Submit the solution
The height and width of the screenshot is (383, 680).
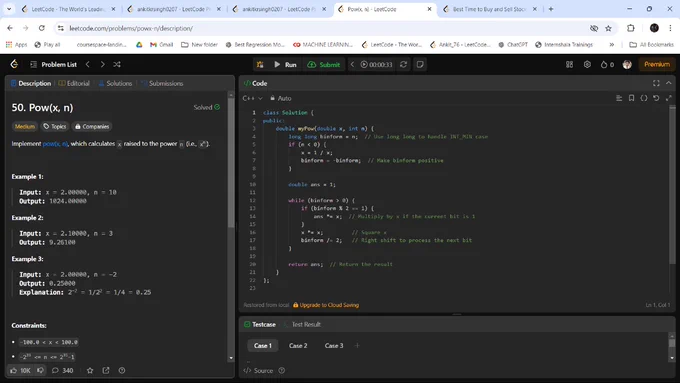point(324,64)
